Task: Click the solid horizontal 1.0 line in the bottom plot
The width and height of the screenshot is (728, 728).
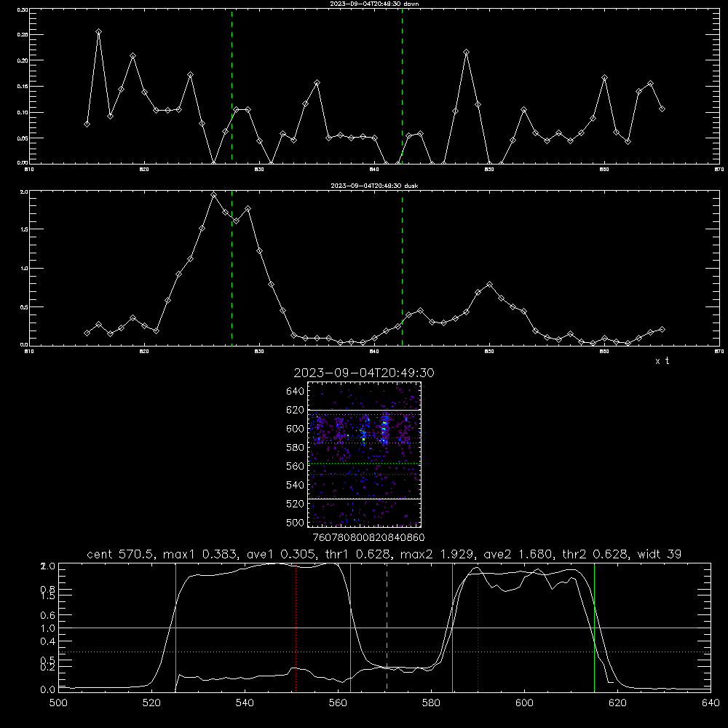Action: tap(384, 628)
